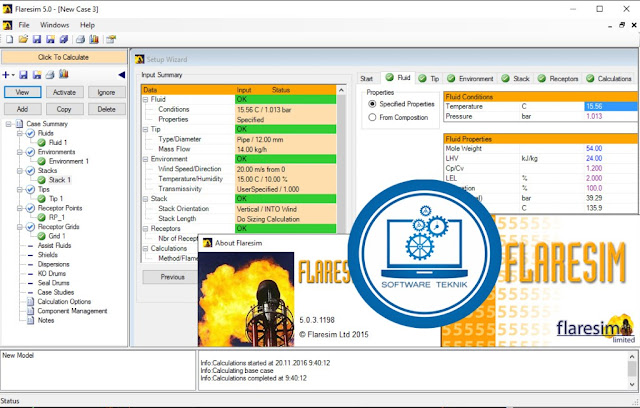Collapse the case panel with blue arrow
The image size is (640, 408).
pos(121,75)
